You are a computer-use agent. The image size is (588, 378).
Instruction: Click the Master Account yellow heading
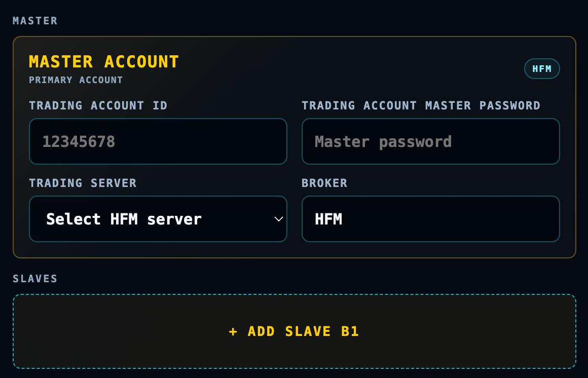point(104,62)
